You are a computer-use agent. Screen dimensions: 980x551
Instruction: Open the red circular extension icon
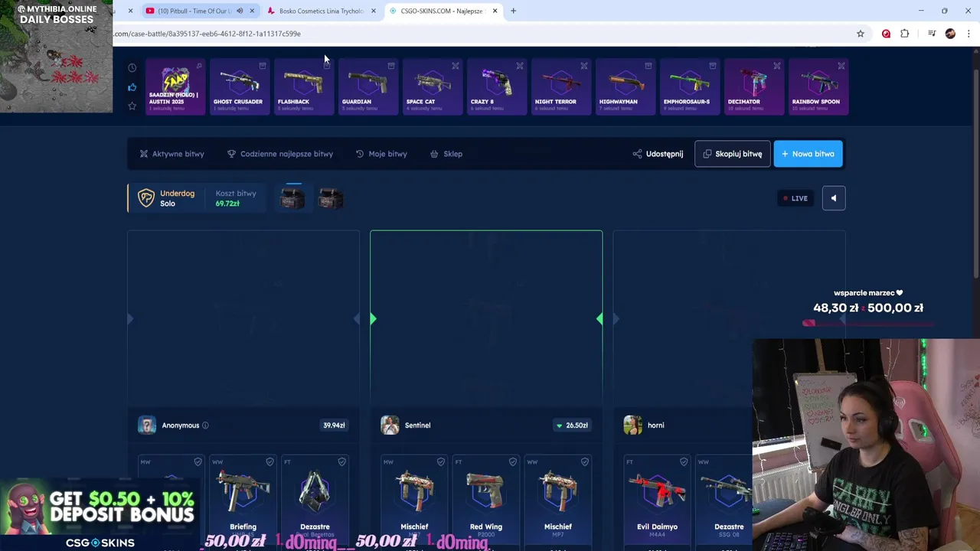[x=886, y=34]
